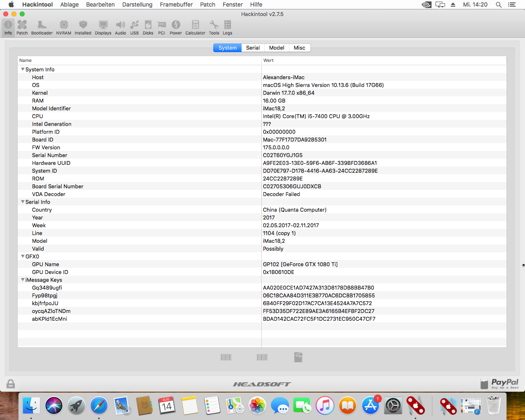Click the barcode icon nearest the export icon
The image size is (525, 420).
pyautogui.click(x=262, y=357)
